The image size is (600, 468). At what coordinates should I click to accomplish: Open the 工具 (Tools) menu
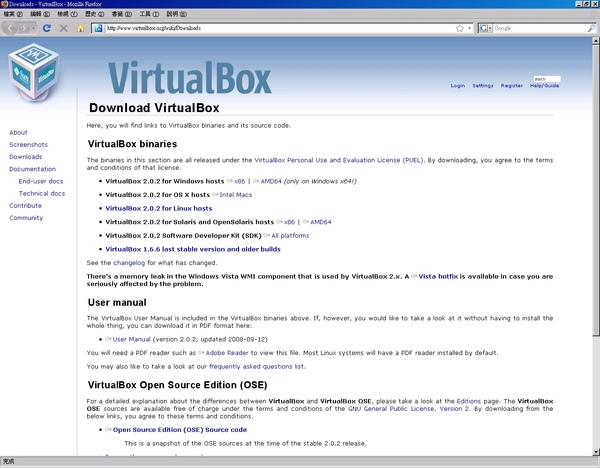click(x=149, y=14)
